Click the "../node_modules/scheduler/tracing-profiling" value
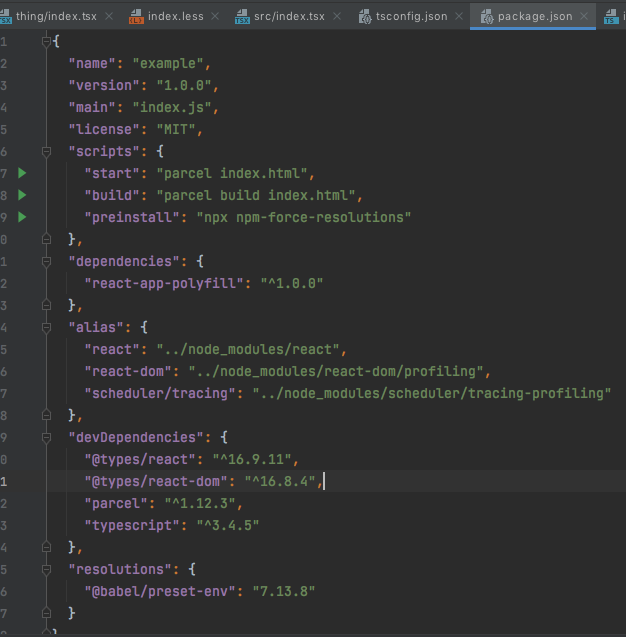The width and height of the screenshot is (626, 637). pyautogui.click(x=432, y=394)
